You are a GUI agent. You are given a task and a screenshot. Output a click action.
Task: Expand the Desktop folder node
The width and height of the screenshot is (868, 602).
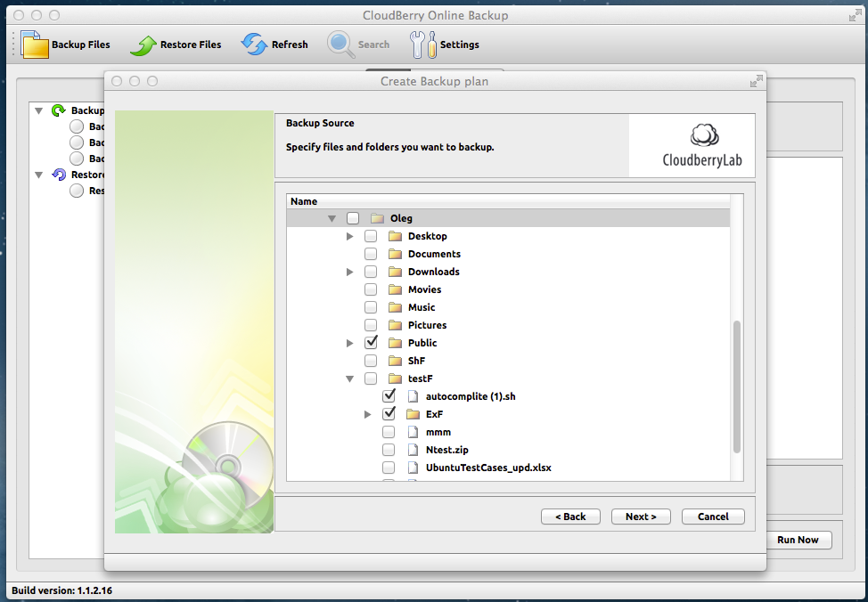coord(350,236)
